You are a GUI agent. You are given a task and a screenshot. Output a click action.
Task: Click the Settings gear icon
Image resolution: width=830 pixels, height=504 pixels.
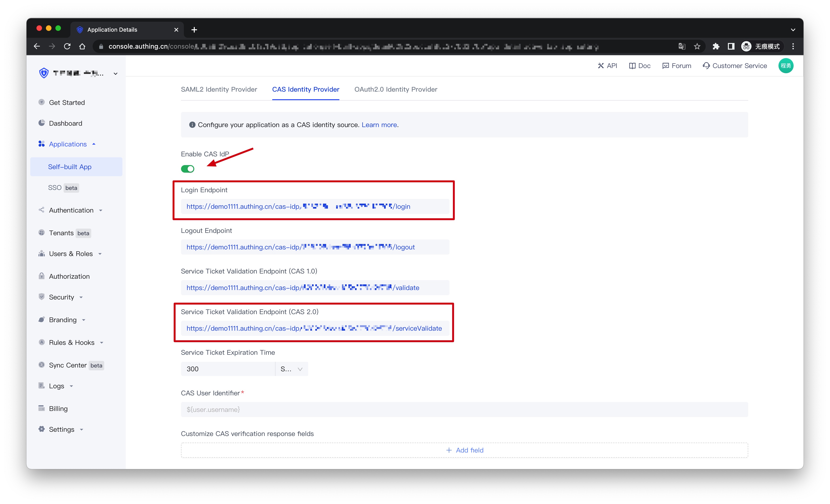(41, 429)
